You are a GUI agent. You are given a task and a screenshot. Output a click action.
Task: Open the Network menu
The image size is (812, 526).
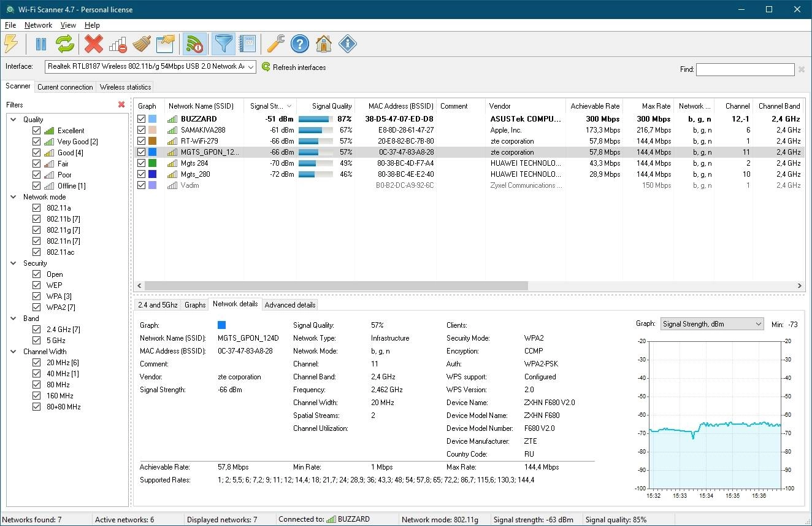click(38, 25)
